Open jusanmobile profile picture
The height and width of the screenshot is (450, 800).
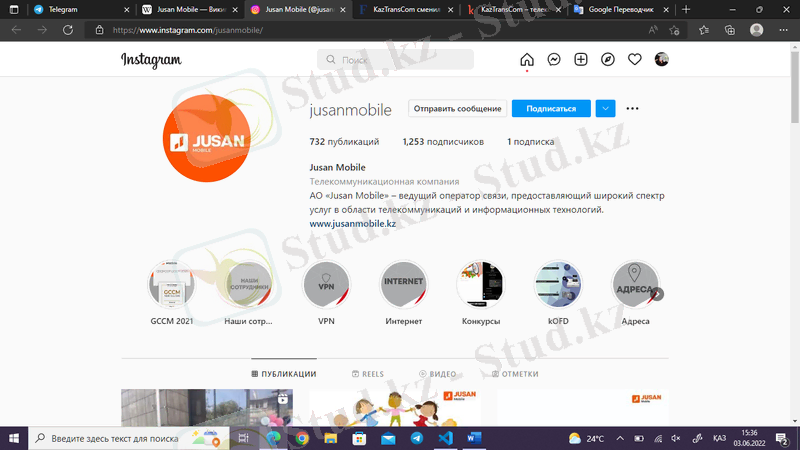[x=207, y=138]
